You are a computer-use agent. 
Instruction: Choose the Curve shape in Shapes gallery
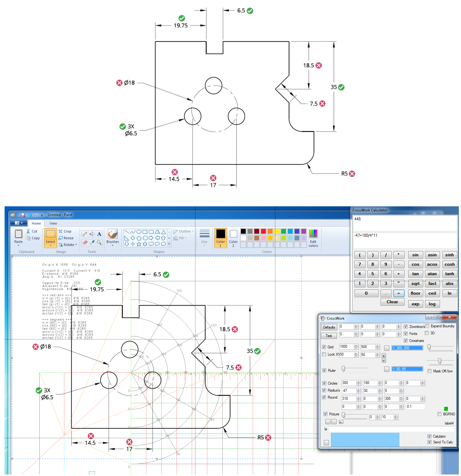pyautogui.click(x=133, y=232)
